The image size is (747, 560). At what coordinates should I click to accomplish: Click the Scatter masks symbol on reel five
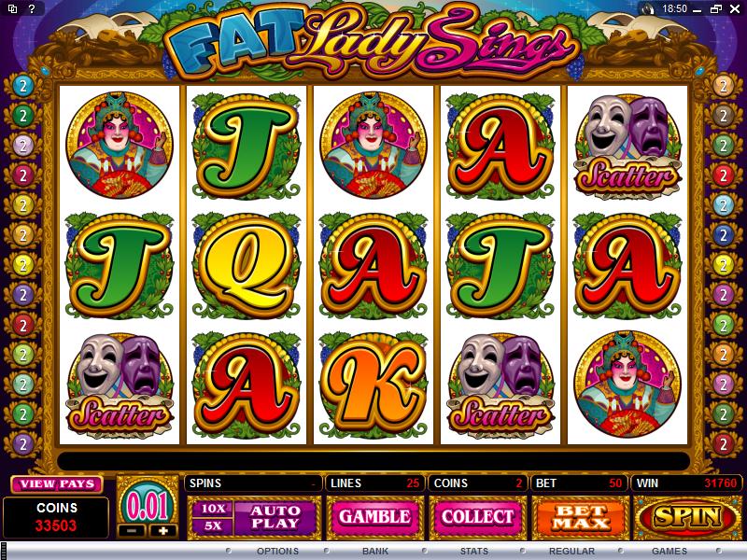(x=627, y=146)
